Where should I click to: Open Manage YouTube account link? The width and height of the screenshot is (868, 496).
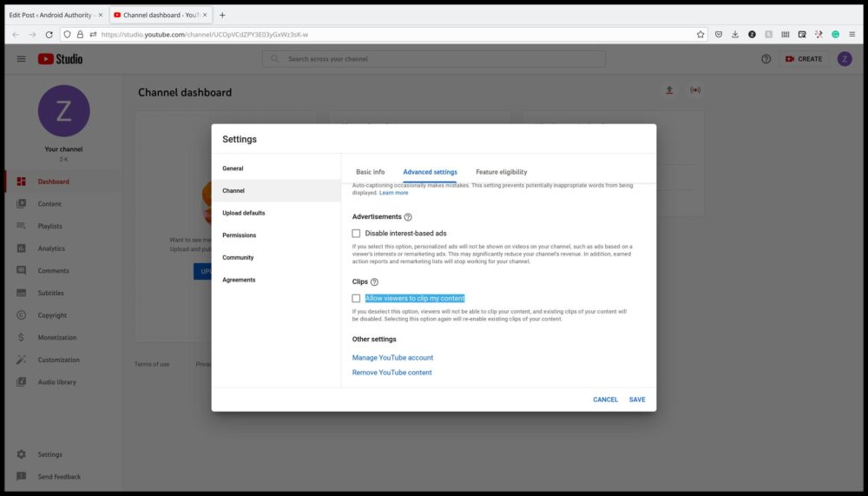click(x=392, y=358)
